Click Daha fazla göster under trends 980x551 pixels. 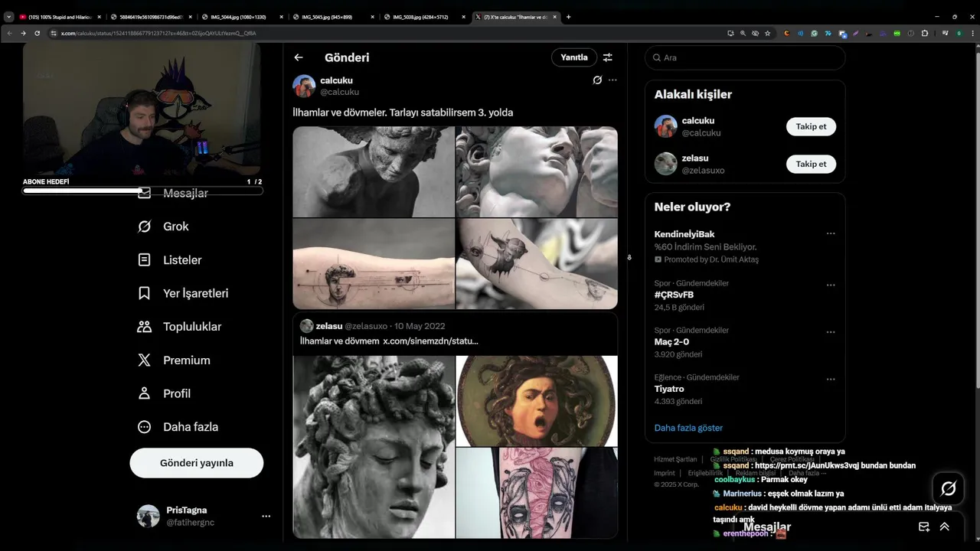pyautogui.click(x=688, y=428)
